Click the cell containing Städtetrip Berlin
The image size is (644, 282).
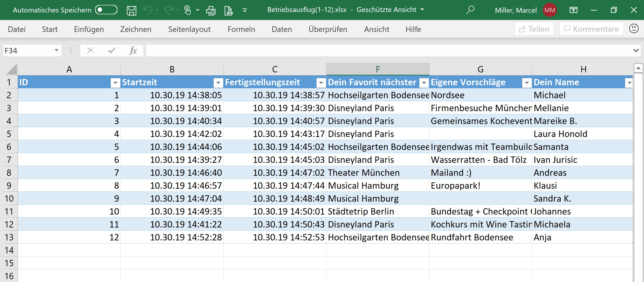(x=378, y=211)
